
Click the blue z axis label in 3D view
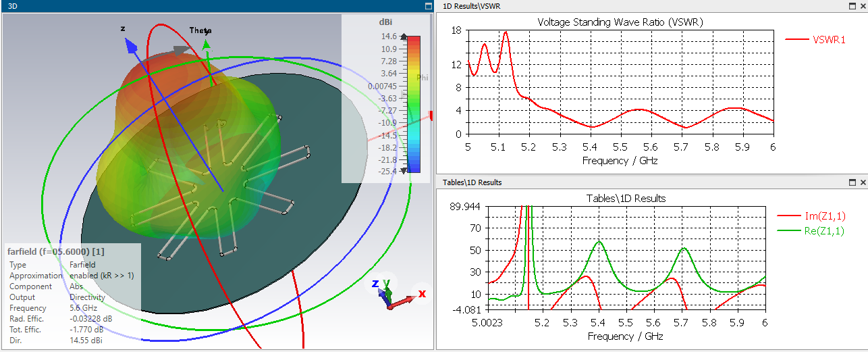tap(124, 29)
